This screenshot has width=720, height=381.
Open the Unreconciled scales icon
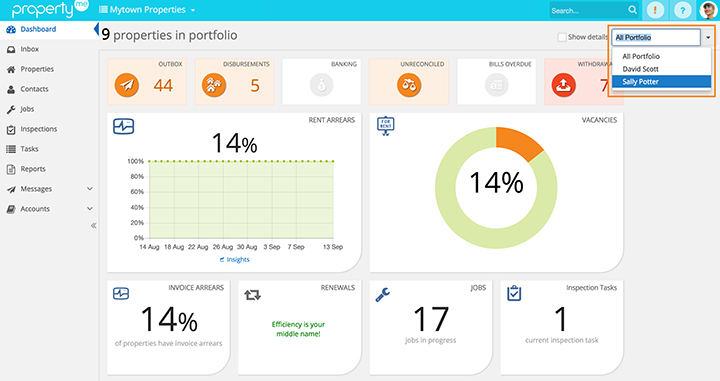click(x=409, y=85)
